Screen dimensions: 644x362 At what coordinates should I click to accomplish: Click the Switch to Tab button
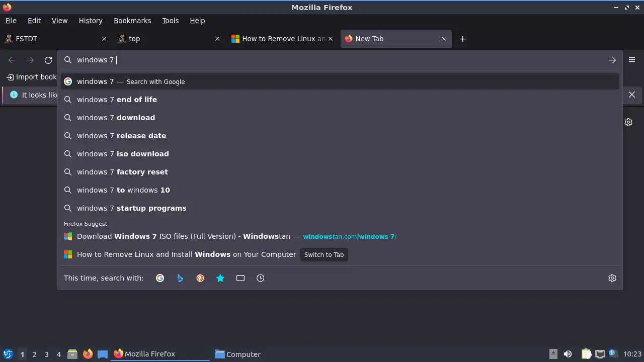coord(324,254)
